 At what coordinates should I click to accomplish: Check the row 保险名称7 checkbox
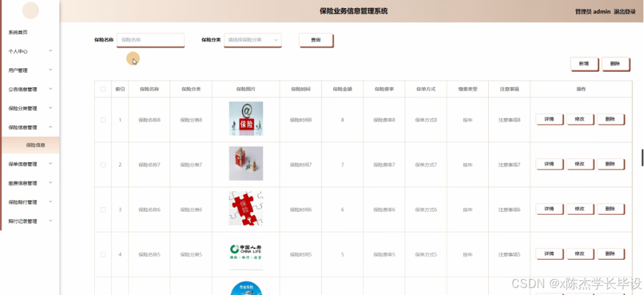(x=103, y=165)
